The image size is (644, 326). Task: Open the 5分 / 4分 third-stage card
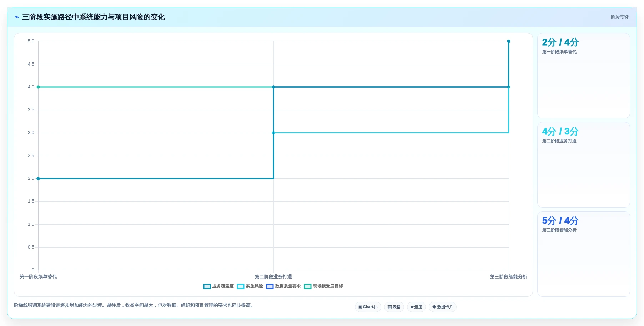click(584, 254)
